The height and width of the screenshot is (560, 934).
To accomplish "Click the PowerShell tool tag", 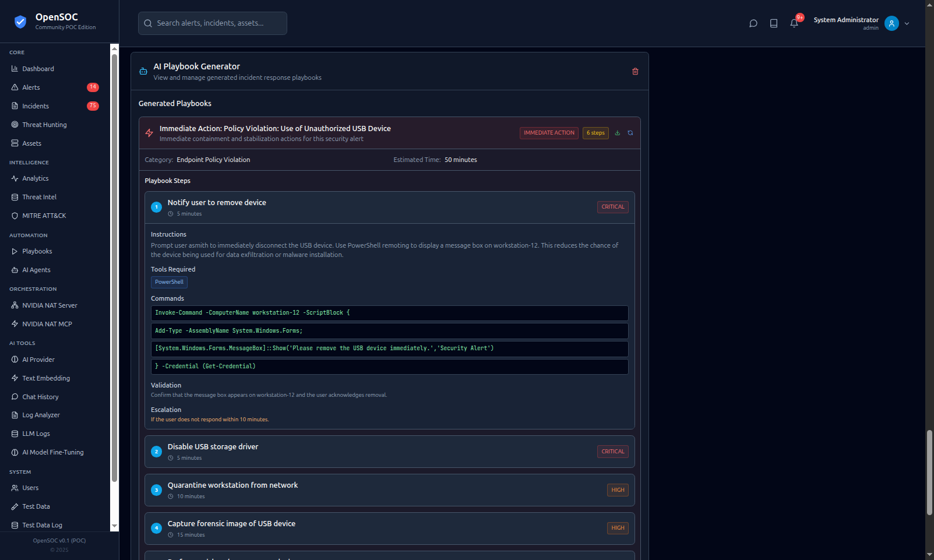I will pyautogui.click(x=169, y=282).
